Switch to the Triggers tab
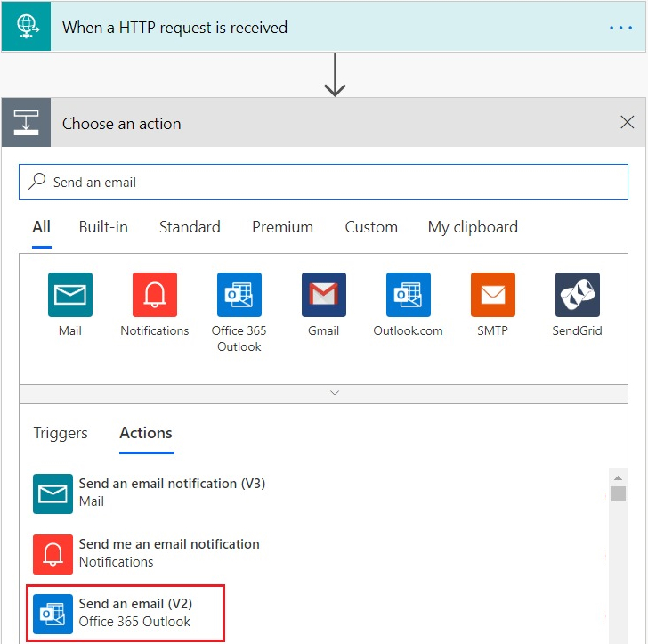The image size is (648, 644). 61,433
